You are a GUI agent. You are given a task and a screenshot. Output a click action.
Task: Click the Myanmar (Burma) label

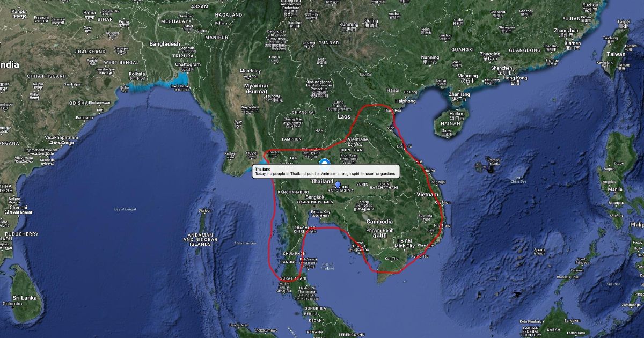256,89
